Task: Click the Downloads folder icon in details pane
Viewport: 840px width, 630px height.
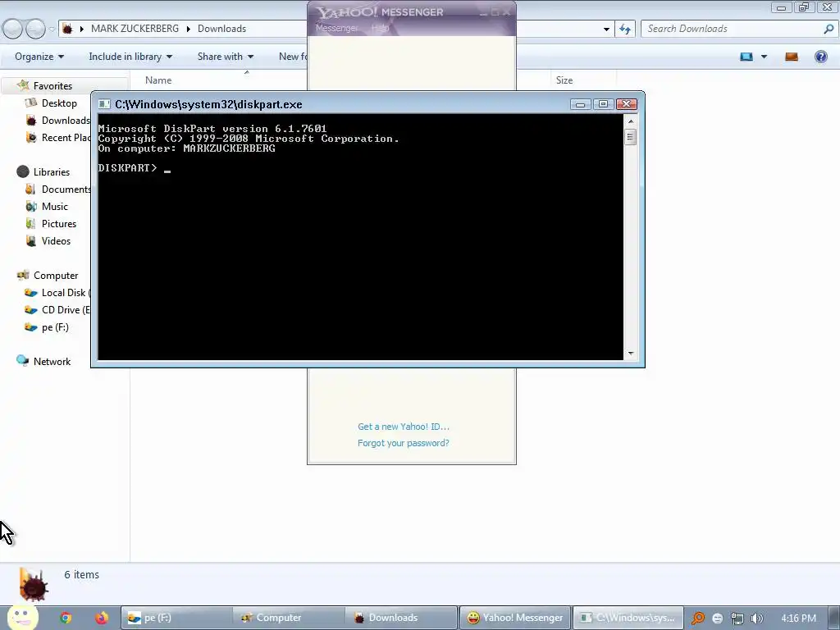Action: click(34, 585)
